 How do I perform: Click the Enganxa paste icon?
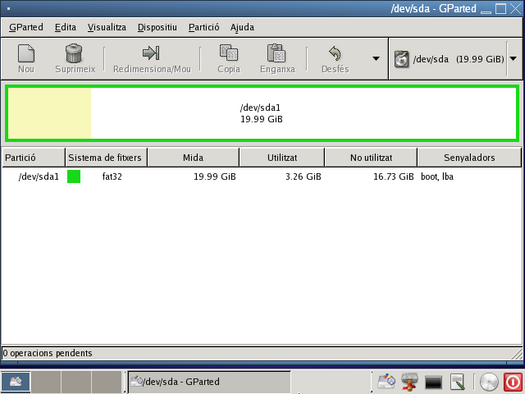(276, 53)
